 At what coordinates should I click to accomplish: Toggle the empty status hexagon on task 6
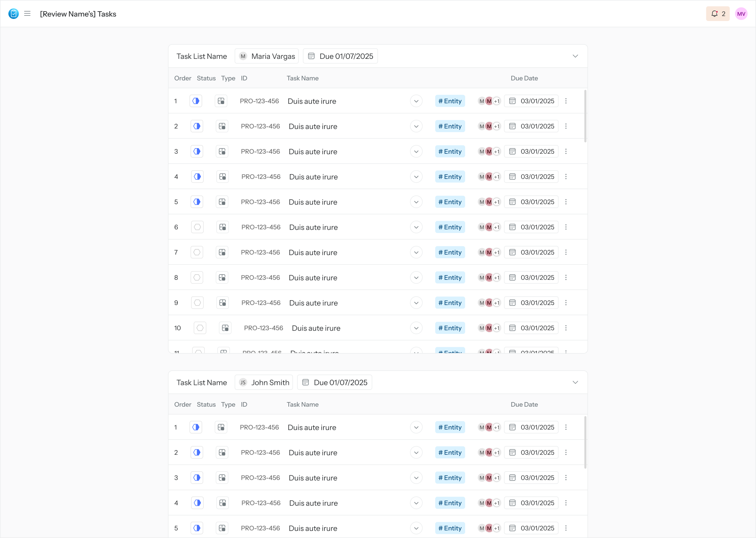(x=197, y=227)
